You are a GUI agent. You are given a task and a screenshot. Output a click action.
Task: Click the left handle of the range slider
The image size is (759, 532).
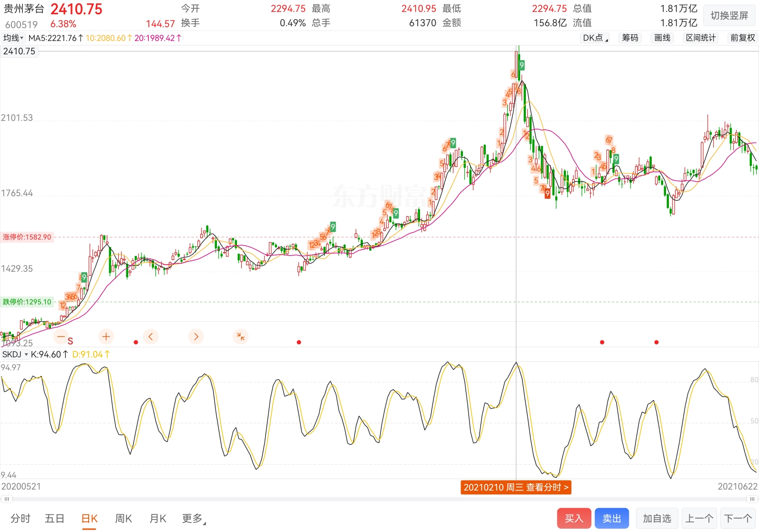(x=7, y=499)
